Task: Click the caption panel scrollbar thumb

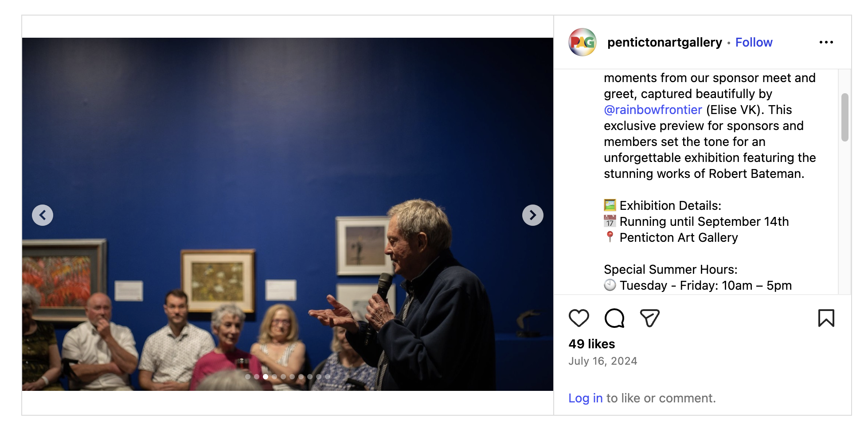Action: click(845, 117)
